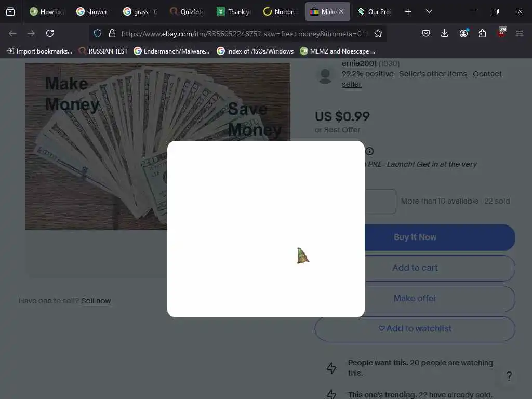Viewport: 532px width, 399px height.
Task: Reload the current eBay page
Action: [x=50, y=33]
